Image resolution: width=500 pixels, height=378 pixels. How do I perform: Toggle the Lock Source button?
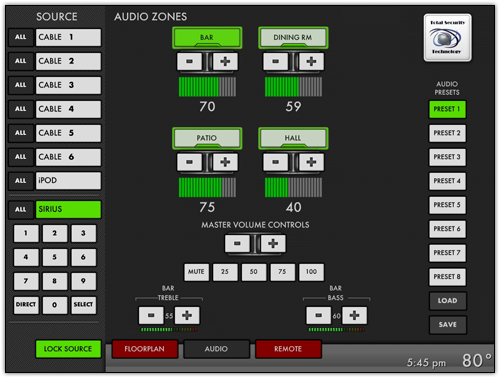pyautogui.click(x=68, y=349)
